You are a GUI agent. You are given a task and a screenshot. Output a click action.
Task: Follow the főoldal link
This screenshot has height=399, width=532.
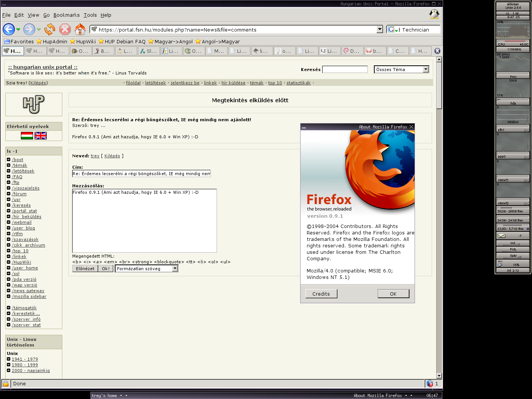(x=133, y=83)
